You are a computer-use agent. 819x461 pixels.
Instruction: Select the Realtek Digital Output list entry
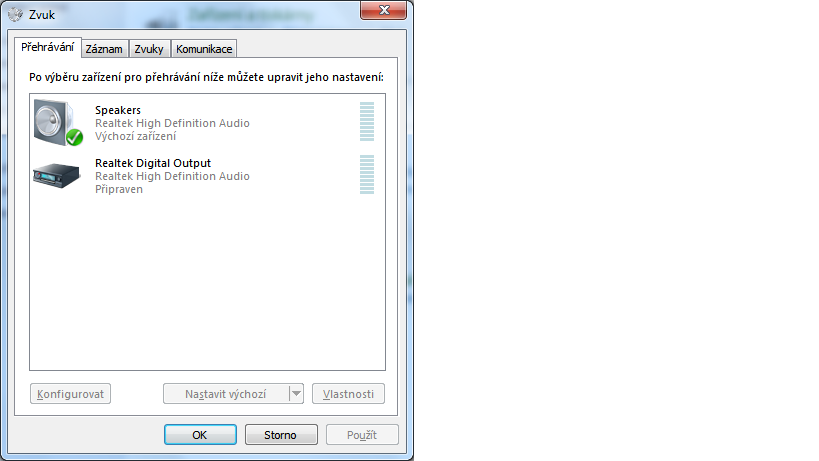207,175
